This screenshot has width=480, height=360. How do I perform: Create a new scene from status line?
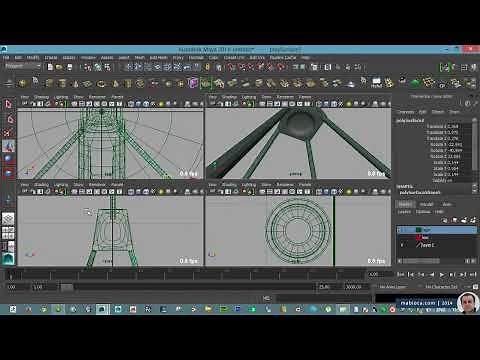50,67
